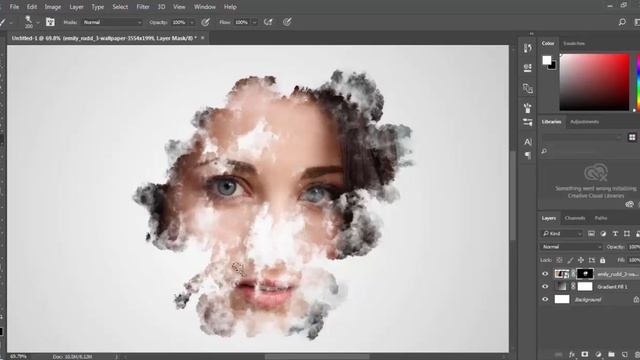
Task: Open the Opacity slider arrow in options bar
Action: 192,22
